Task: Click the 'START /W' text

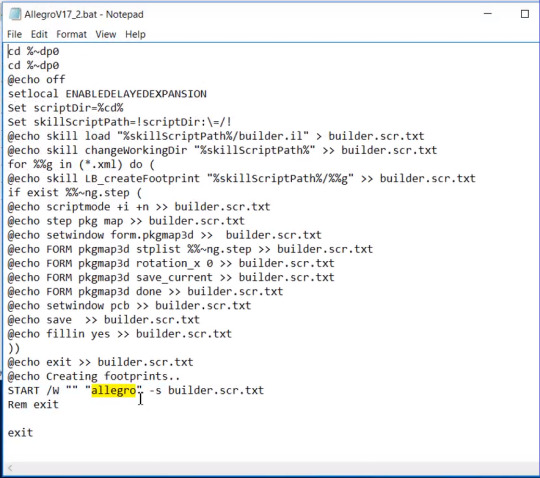Action: tap(33, 390)
